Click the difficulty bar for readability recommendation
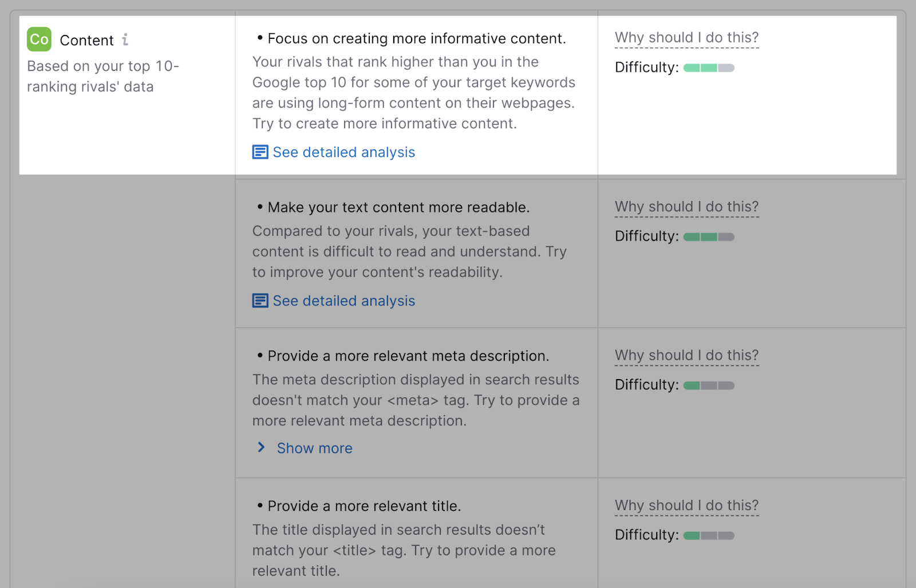The image size is (916, 588). click(709, 236)
